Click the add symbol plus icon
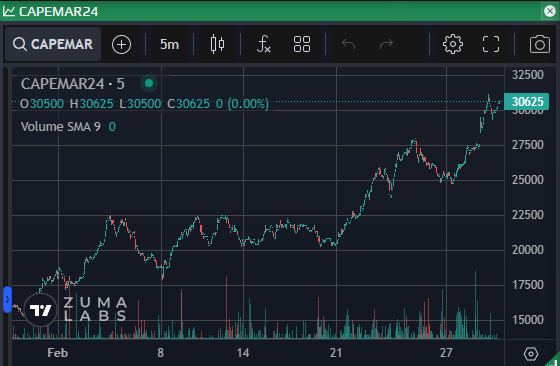Image resolution: width=560 pixels, height=366 pixels. coord(121,45)
